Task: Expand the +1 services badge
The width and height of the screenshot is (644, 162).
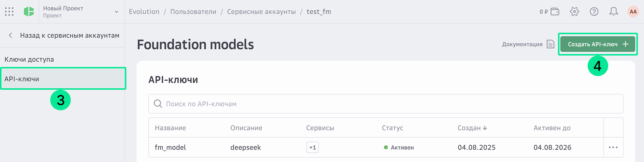Action: pos(312,148)
